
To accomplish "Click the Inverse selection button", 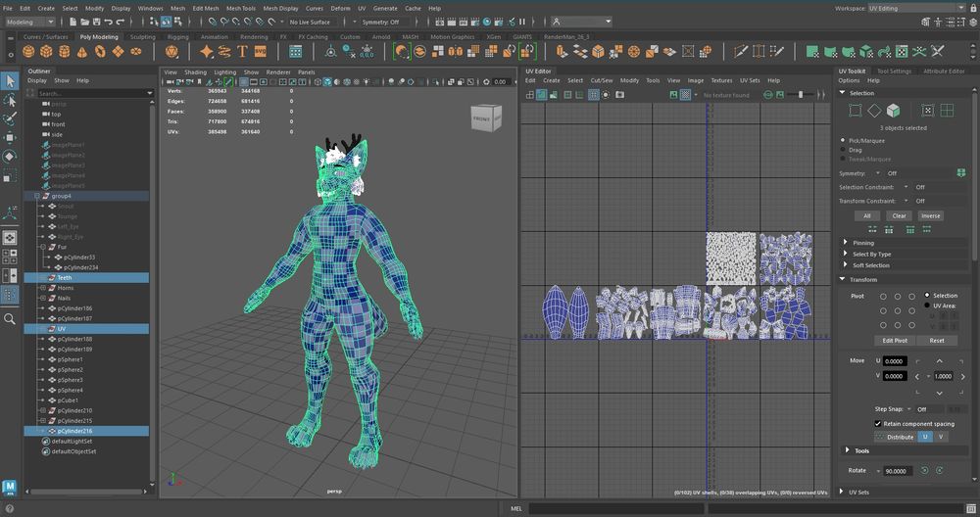I will pyautogui.click(x=930, y=216).
